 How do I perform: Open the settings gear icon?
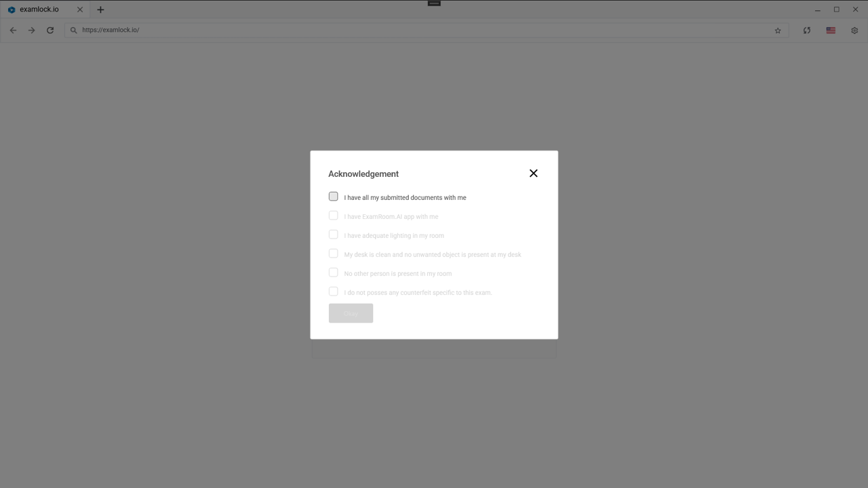tap(854, 30)
